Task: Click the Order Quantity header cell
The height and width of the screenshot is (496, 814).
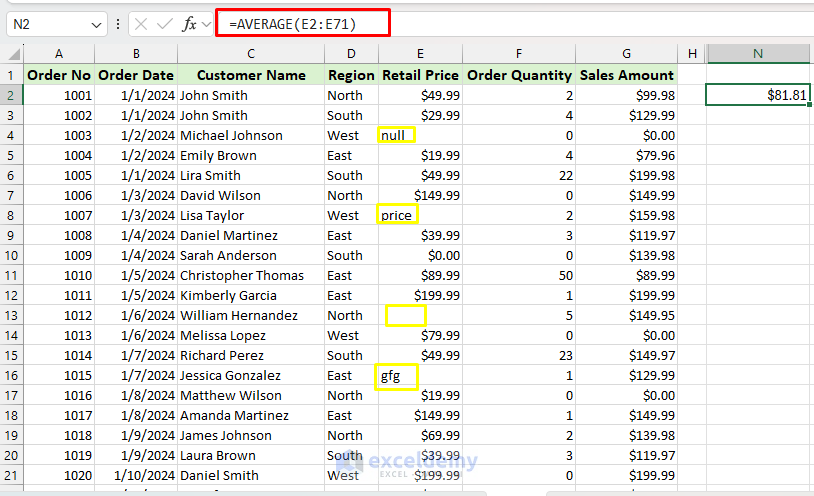Action: 520,75
